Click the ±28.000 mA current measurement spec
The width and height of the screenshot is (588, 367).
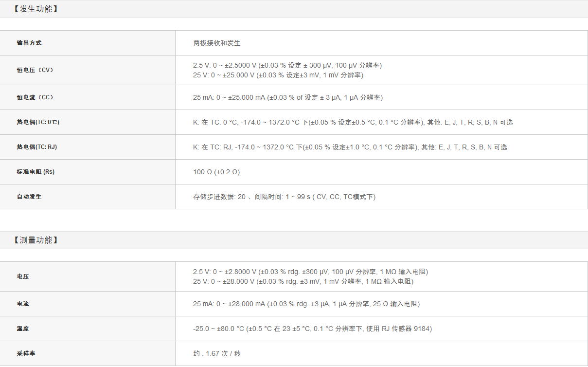point(306,304)
